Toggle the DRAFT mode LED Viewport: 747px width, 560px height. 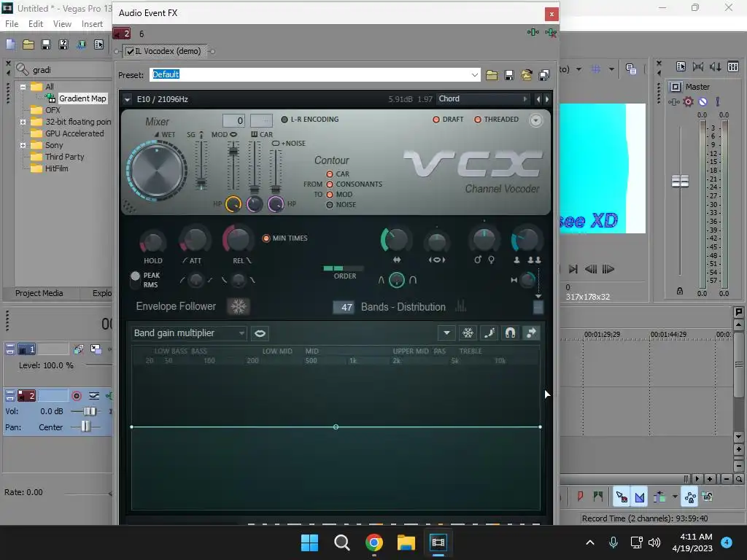pyautogui.click(x=436, y=120)
